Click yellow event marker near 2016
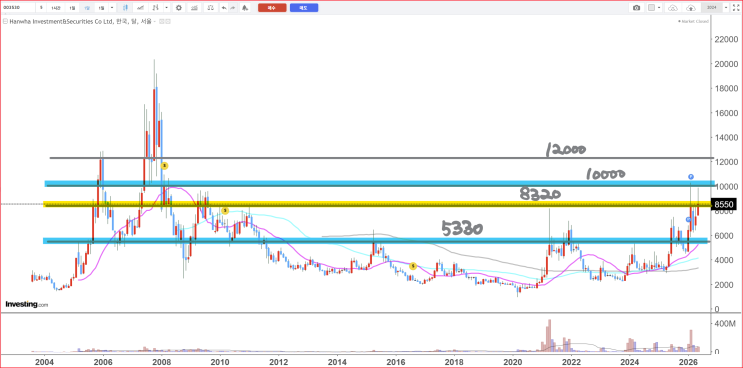Screen dimensions: 743x368 click(413, 266)
